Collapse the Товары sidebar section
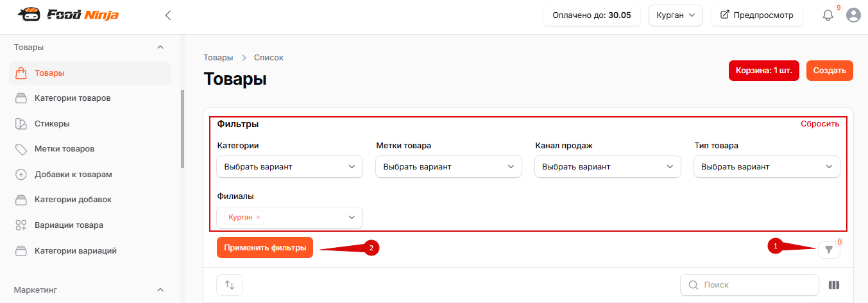The height and width of the screenshot is (303, 868). 160,48
